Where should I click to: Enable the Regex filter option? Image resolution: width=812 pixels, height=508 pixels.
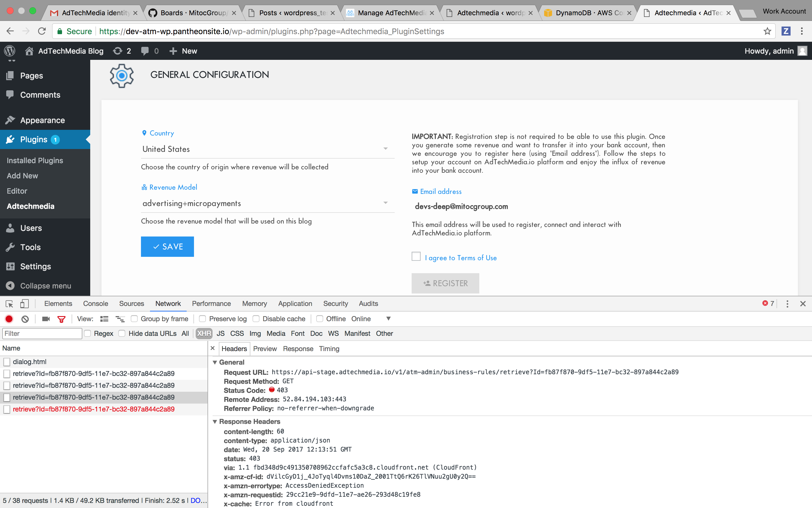(88, 333)
